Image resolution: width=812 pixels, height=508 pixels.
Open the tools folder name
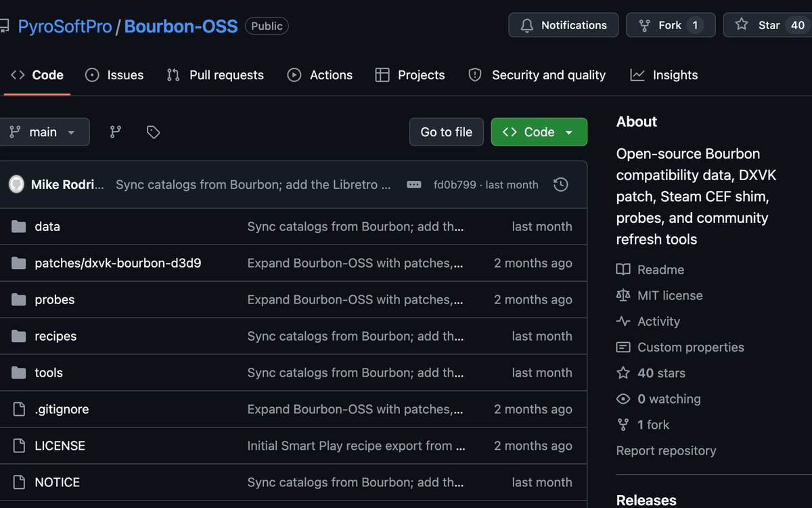(x=49, y=373)
